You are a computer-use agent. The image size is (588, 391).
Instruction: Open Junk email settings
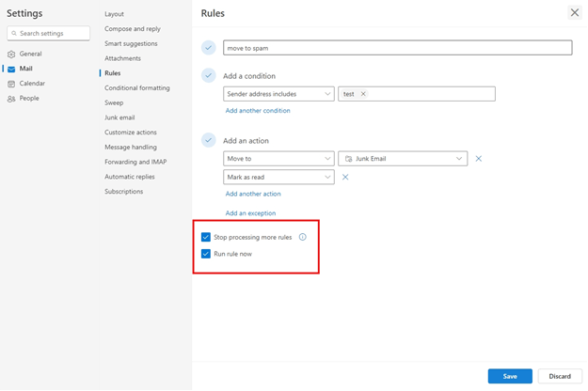pyautogui.click(x=119, y=117)
